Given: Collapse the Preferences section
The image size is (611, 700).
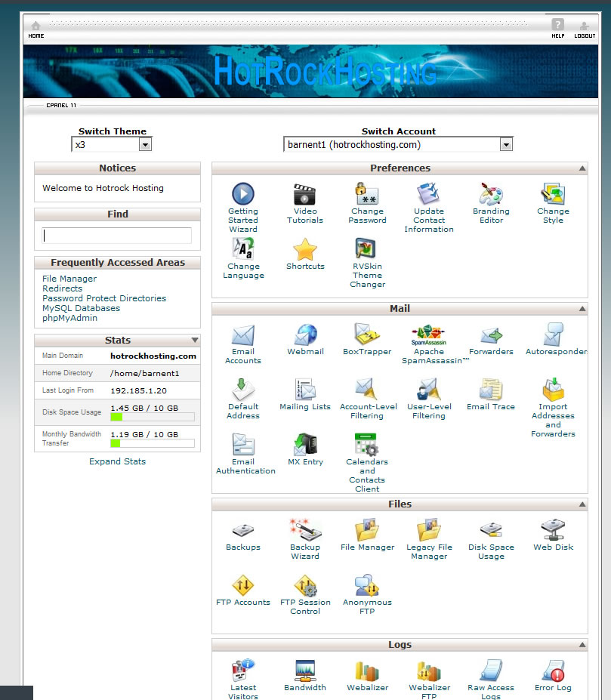Looking at the screenshot, I should coord(582,168).
